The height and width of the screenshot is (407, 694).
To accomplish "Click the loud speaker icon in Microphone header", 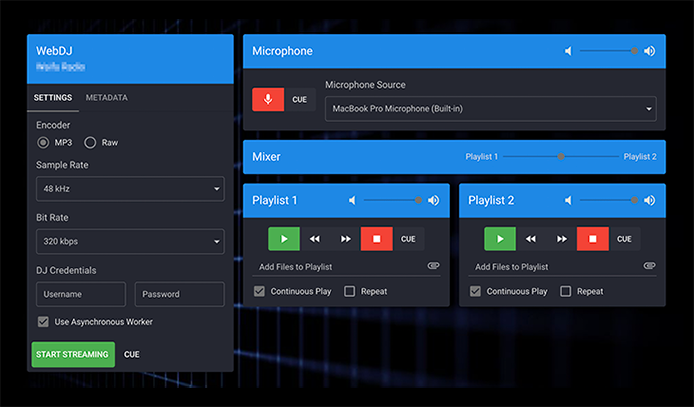I will 649,51.
